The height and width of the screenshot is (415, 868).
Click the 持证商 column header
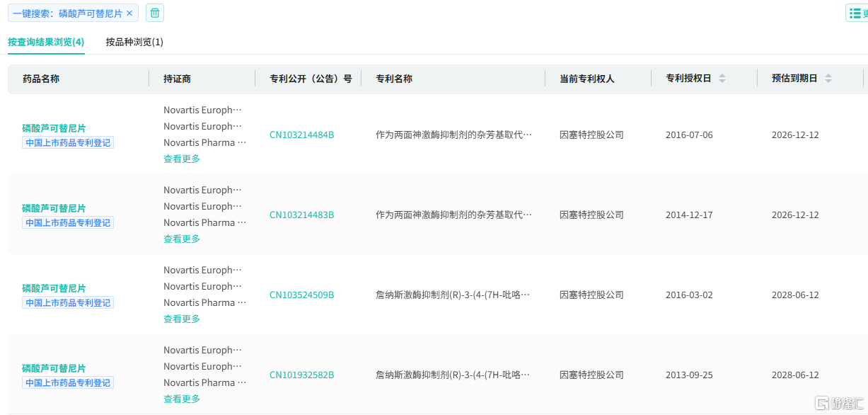pyautogui.click(x=177, y=79)
